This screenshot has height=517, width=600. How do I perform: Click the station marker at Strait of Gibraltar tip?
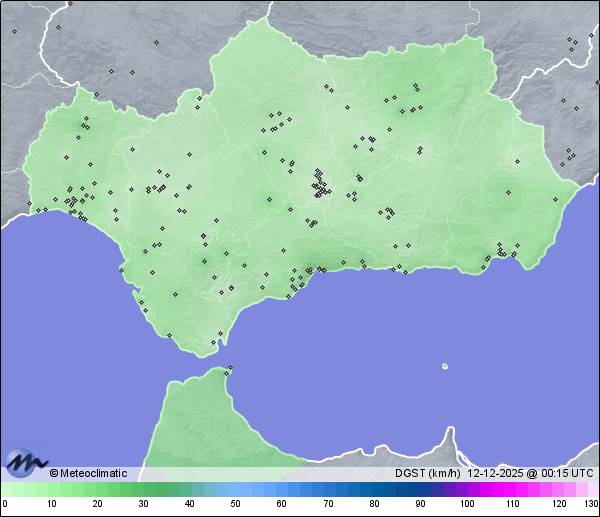pyautogui.click(x=213, y=343)
